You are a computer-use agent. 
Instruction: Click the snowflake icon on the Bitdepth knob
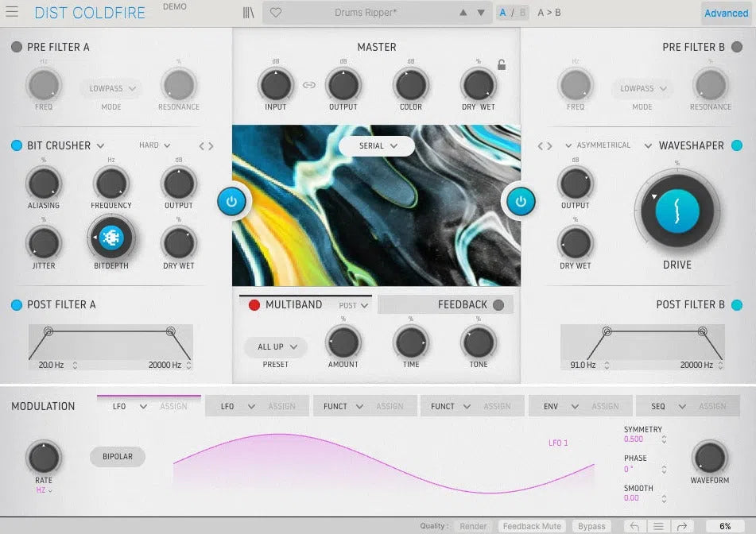110,236
